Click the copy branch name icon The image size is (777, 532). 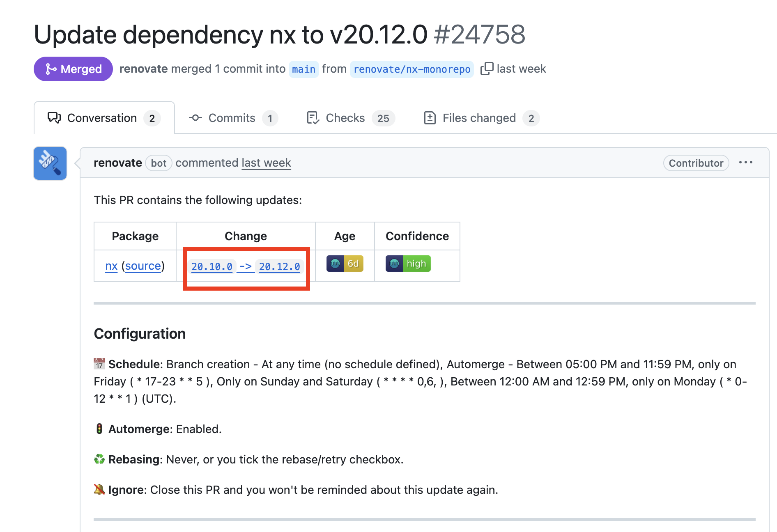(x=487, y=69)
